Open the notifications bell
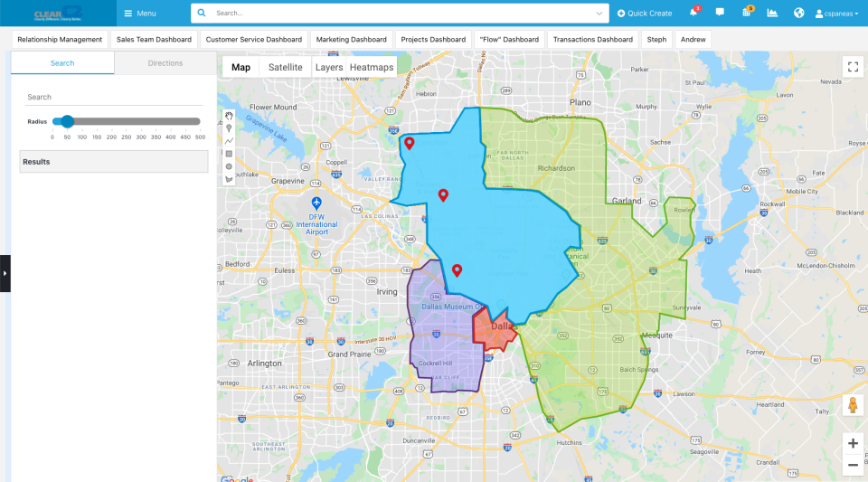Screen dimensions: 868x482 coord(693,12)
